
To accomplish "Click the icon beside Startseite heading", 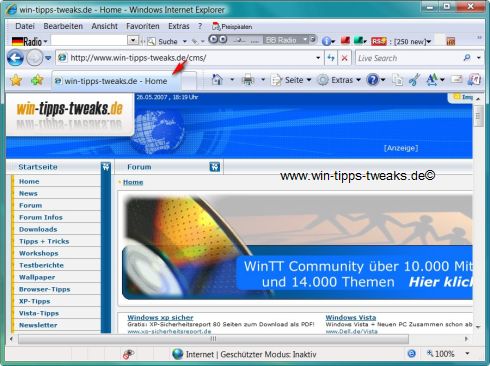I will pyautogui.click(x=106, y=167).
